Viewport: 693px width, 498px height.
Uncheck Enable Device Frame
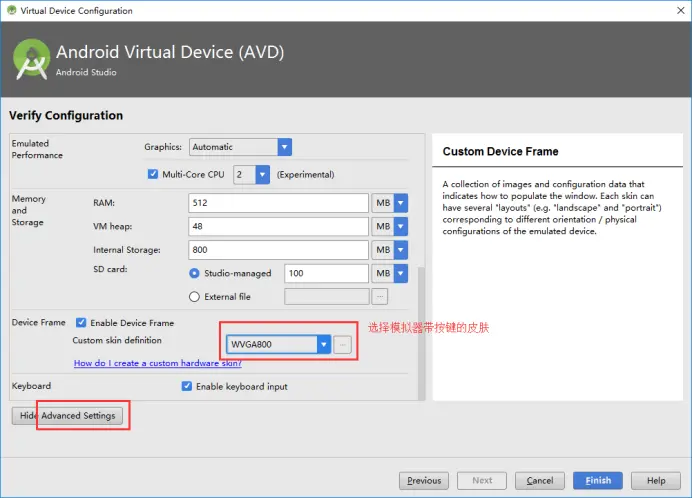pyautogui.click(x=81, y=323)
